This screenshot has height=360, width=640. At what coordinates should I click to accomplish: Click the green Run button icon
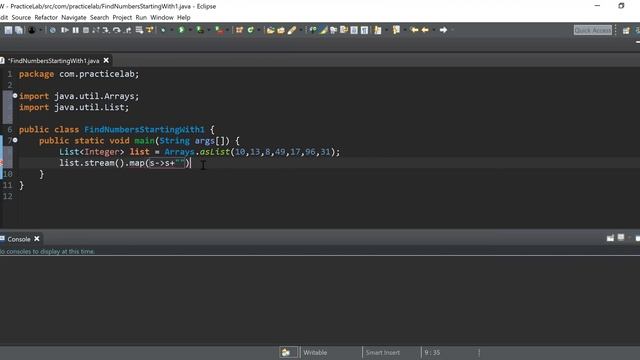(x=181, y=30)
